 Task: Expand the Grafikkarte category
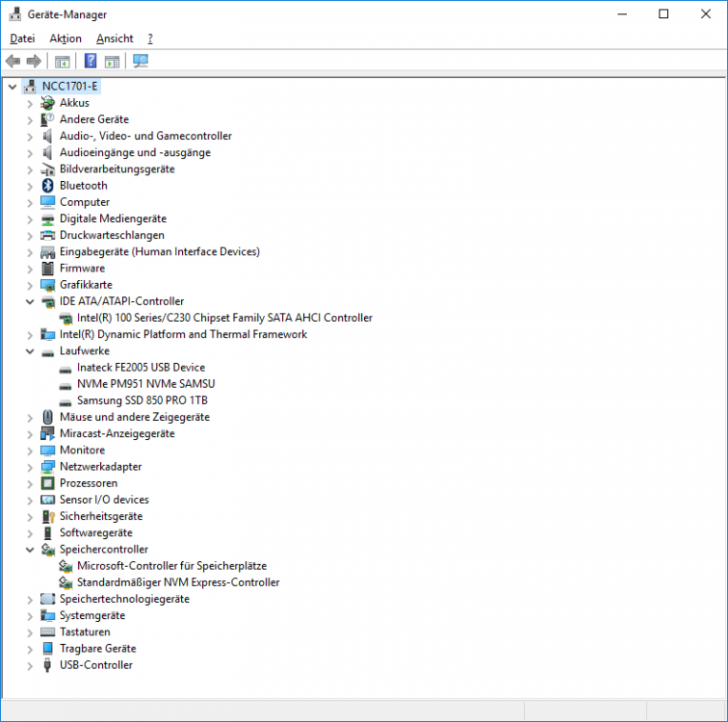coord(30,285)
